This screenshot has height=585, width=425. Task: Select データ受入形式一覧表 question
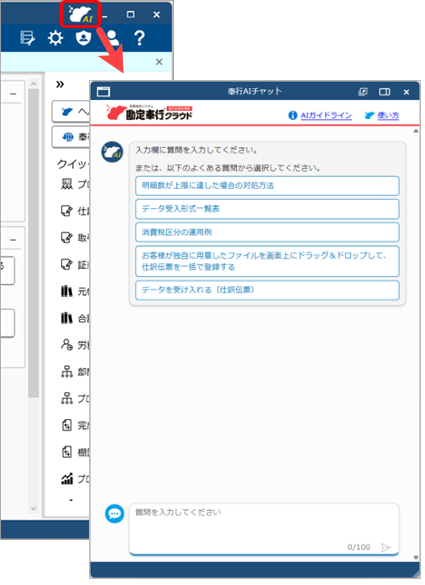tap(267, 209)
